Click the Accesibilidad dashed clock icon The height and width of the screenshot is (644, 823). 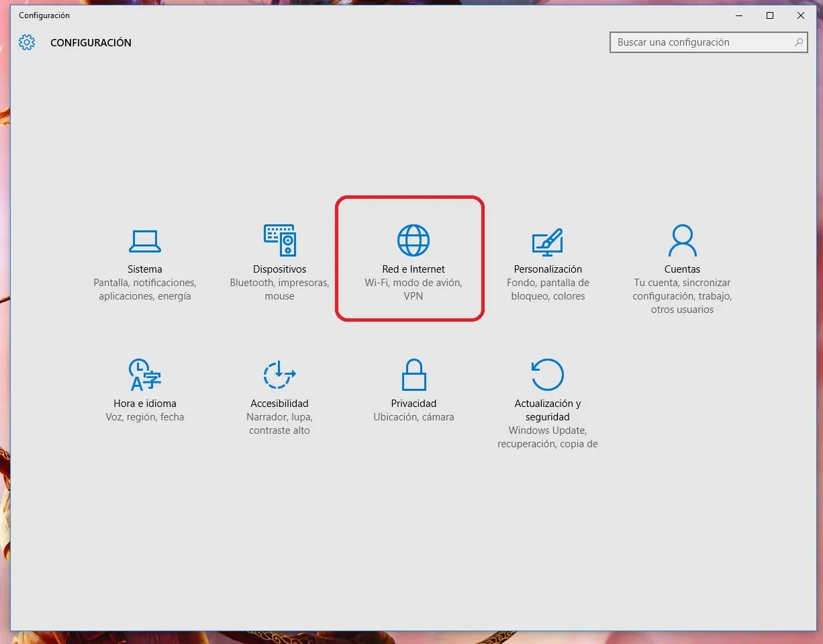click(279, 375)
